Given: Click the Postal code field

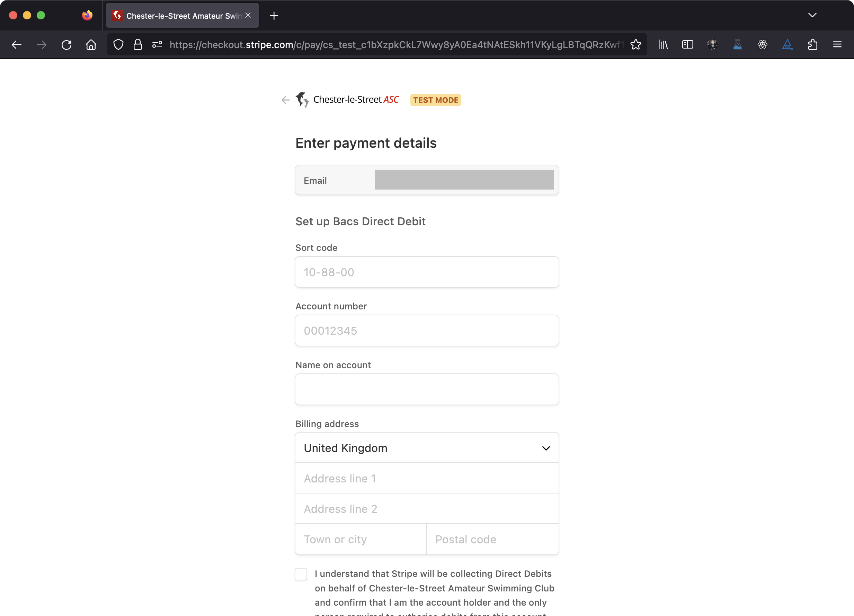Looking at the screenshot, I should coord(492,539).
